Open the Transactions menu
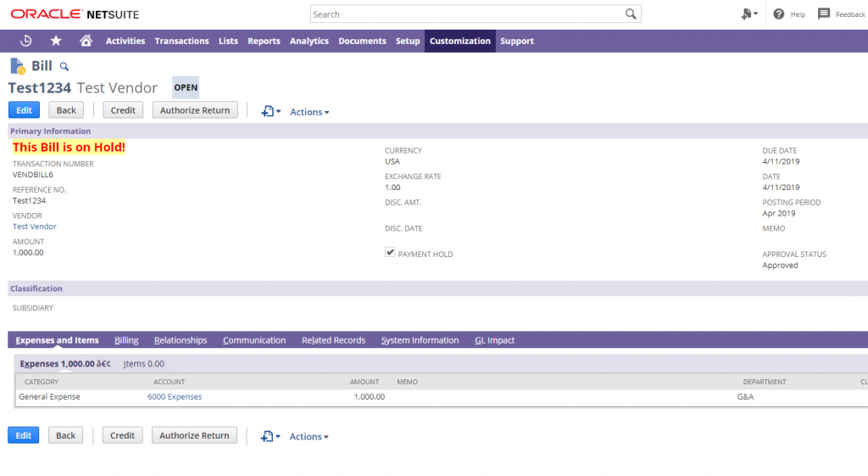The height and width of the screenshot is (476, 868). pos(181,41)
